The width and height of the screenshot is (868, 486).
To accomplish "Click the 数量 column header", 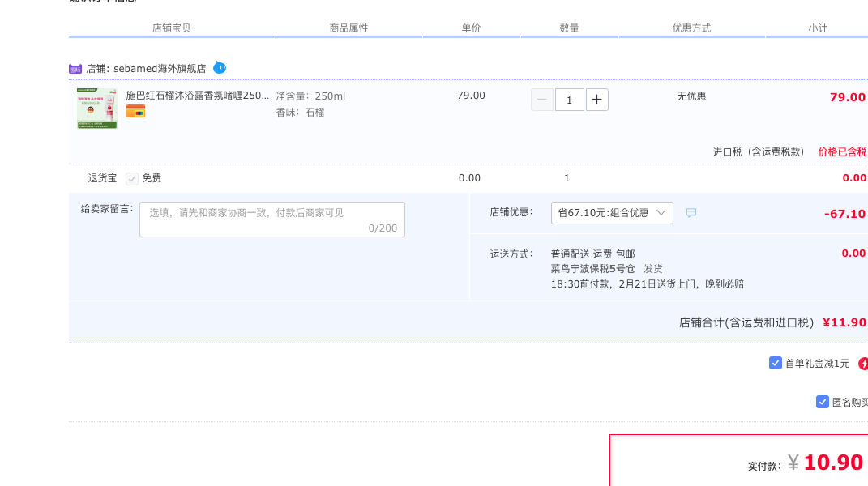I will (x=569, y=28).
